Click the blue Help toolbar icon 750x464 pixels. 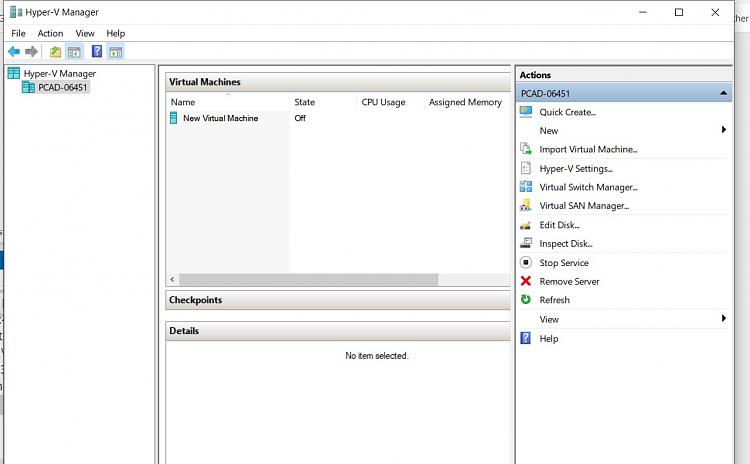pyautogui.click(x=97, y=51)
